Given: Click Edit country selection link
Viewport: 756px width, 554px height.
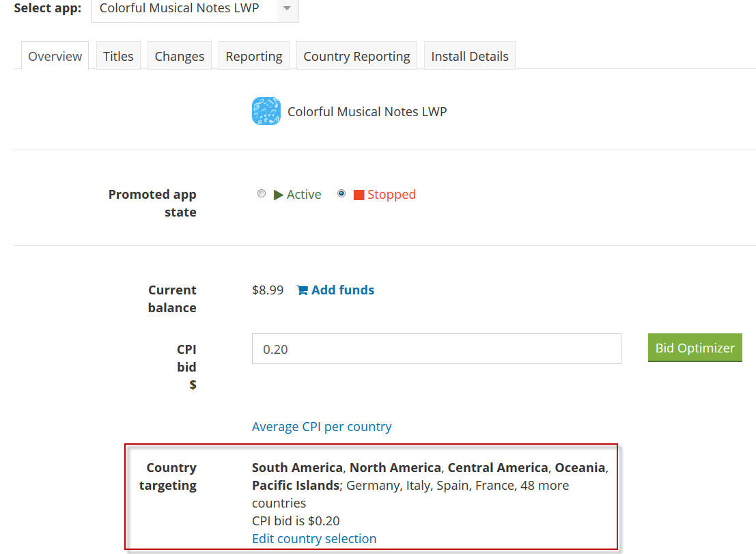Looking at the screenshot, I should coord(314,539).
